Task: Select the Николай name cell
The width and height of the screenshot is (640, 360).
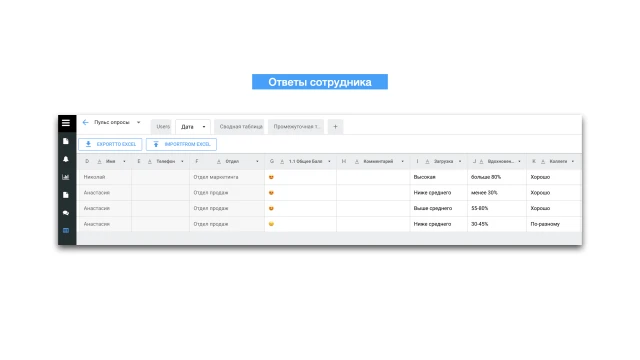Action: (x=104, y=177)
